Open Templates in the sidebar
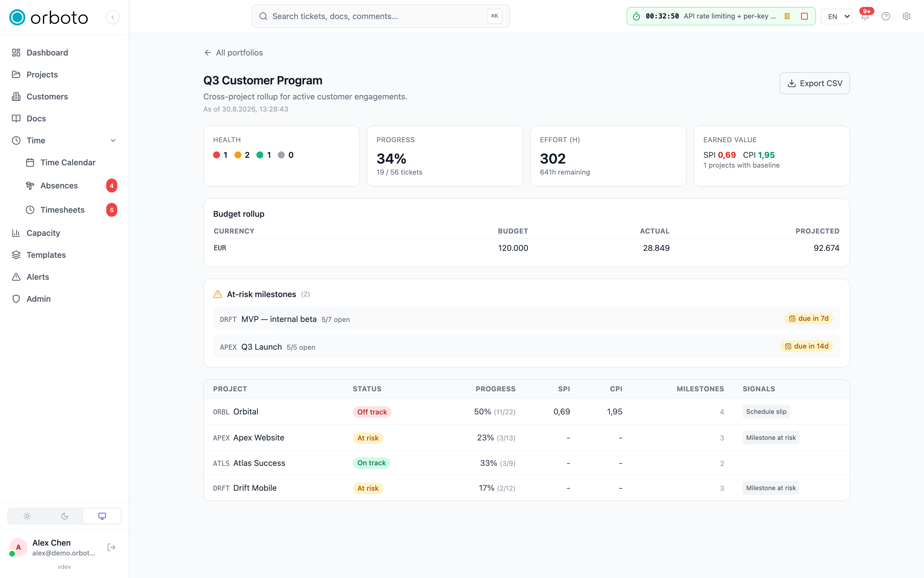This screenshot has width=924, height=578. (64, 255)
